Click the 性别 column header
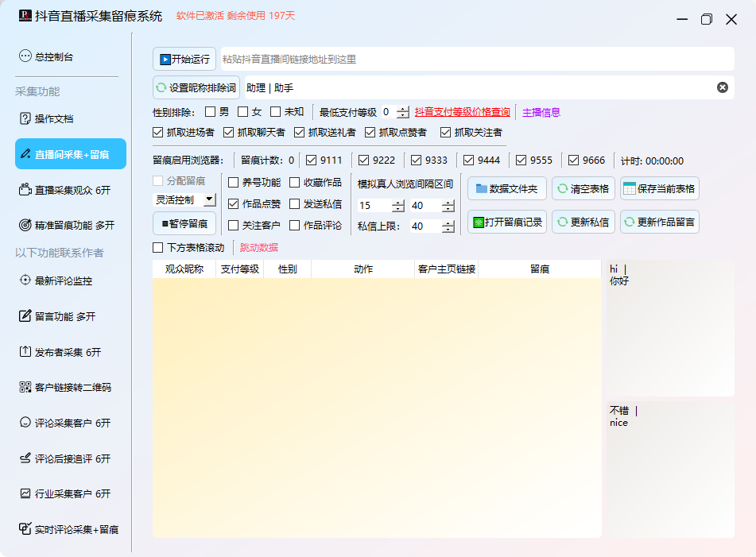756x557 pixels. 287,269
